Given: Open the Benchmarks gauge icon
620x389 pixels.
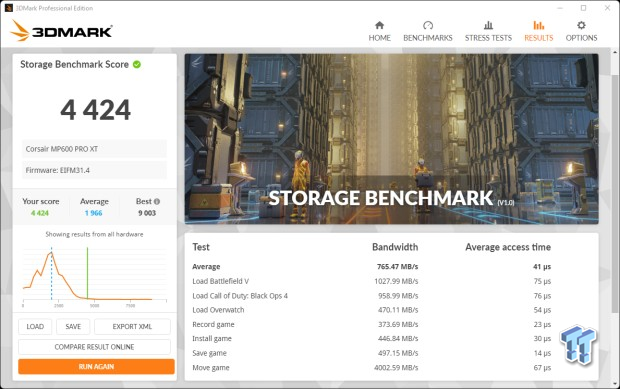Looking at the screenshot, I should tap(428, 25).
